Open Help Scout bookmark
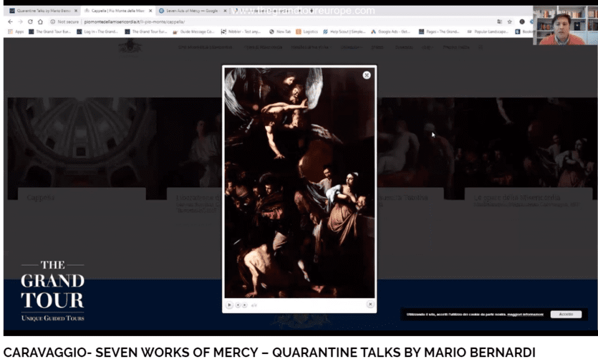This screenshot has height=364, width=598. 344,32
